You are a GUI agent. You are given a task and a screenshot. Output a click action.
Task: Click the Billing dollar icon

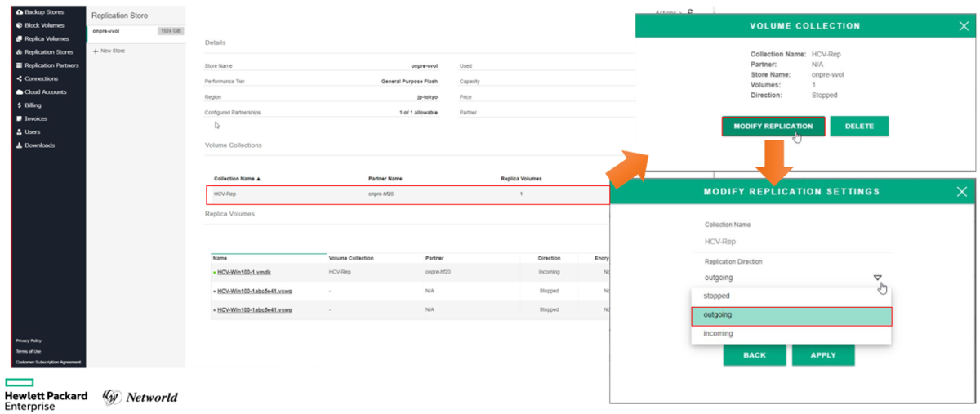point(19,105)
